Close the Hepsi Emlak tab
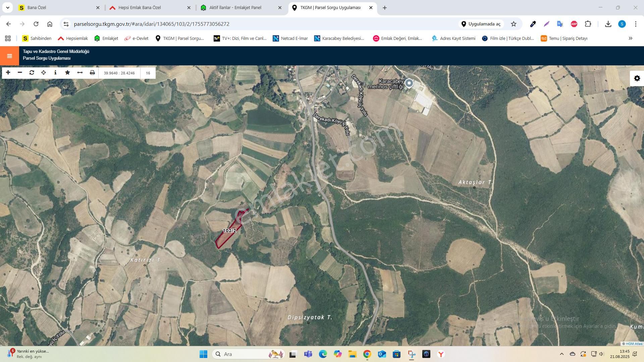 point(189,7)
